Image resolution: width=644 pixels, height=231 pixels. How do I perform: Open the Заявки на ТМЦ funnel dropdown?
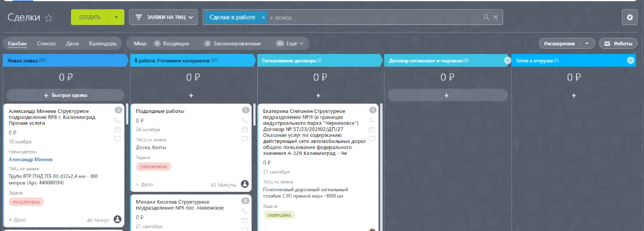tap(164, 17)
